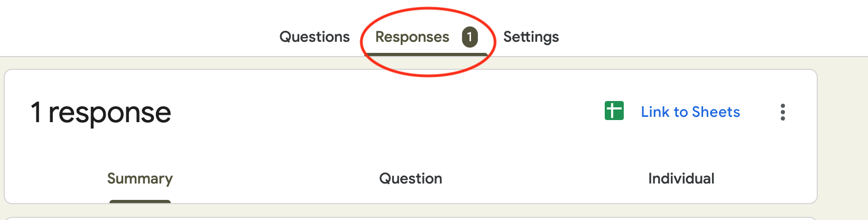The image size is (868, 220).
Task: Show the Summary view of responses
Action: point(140,179)
